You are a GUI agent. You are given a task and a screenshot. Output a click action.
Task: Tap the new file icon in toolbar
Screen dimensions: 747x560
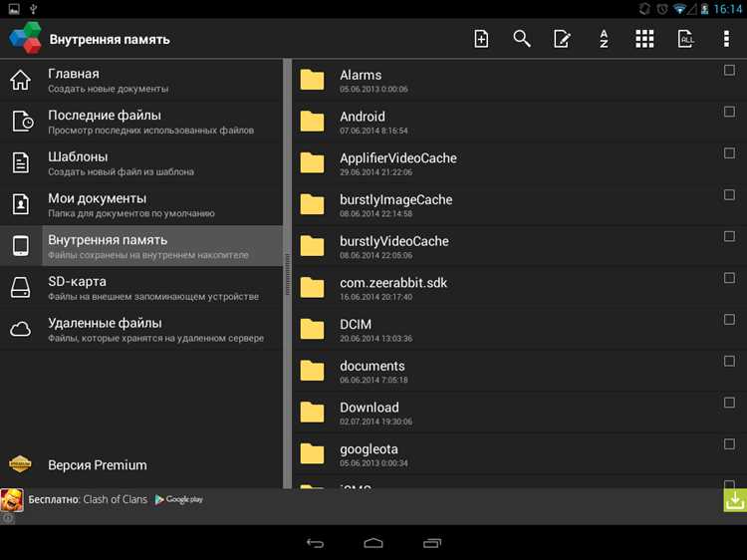[481, 39]
